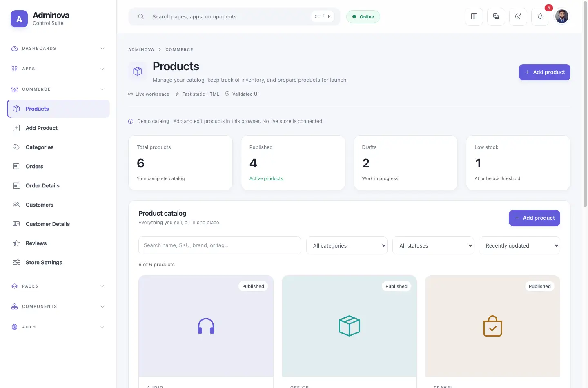Click the COMMERCE breadcrumb
Viewport: 588px width, 388px height.
(x=179, y=50)
